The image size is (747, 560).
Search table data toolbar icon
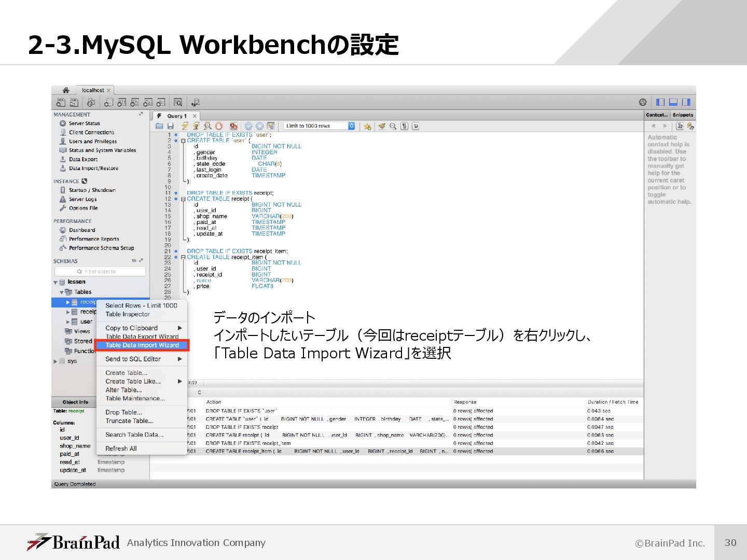pos(178,103)
